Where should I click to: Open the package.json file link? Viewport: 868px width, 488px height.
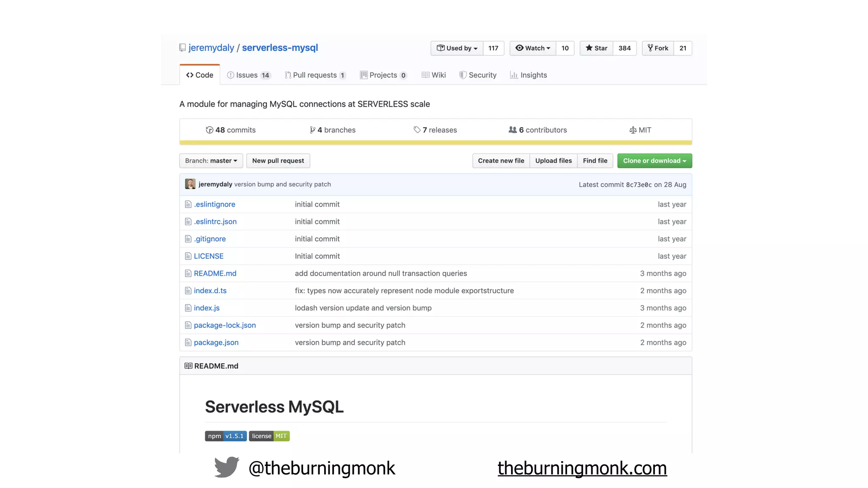point(216,343)
